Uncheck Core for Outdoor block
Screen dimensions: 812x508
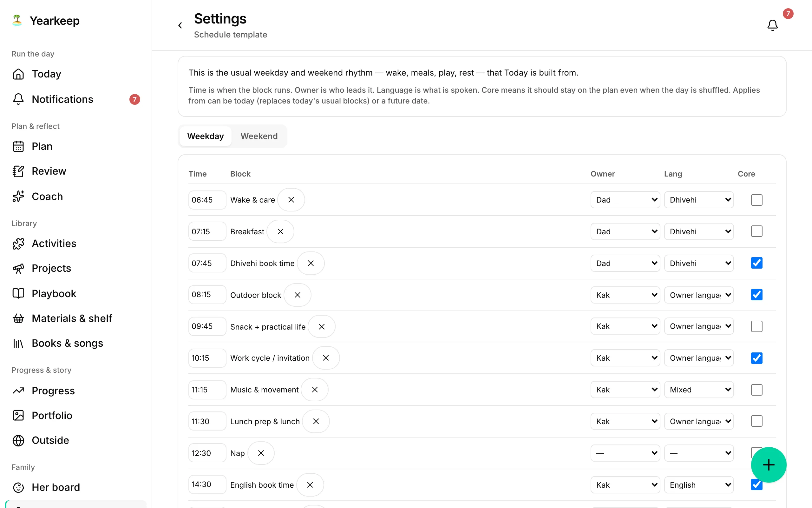[756, 295]
